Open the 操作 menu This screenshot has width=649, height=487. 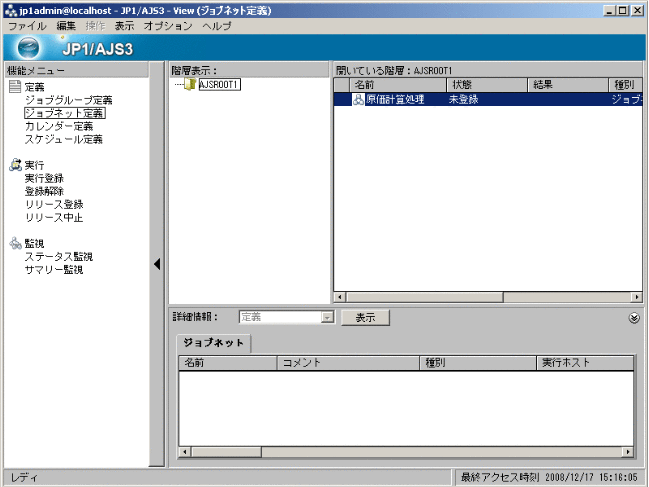(x=96, y=26)
